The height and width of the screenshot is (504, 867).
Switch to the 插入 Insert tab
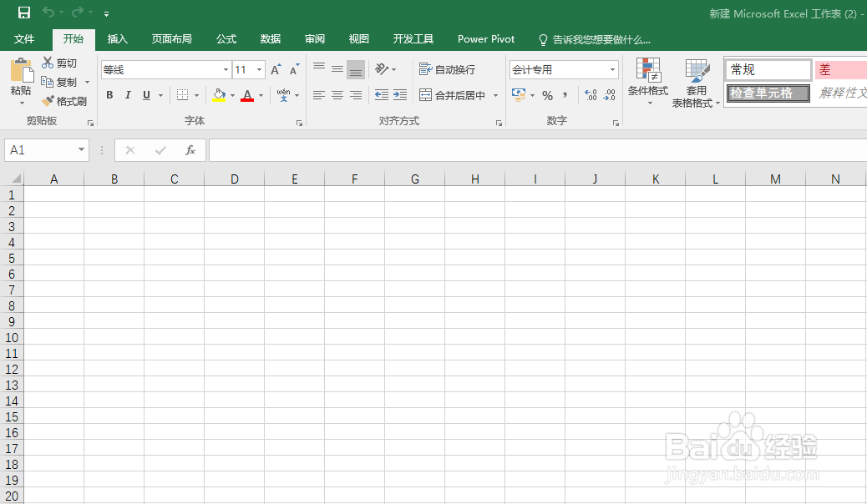[117, 39]
